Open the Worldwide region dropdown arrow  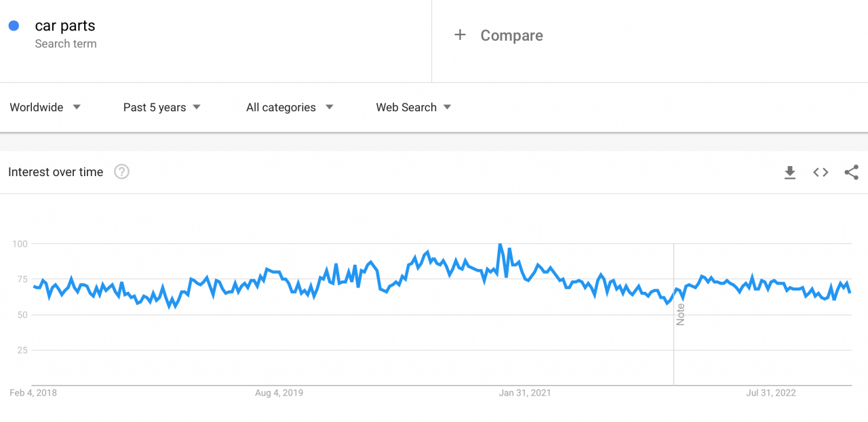tap(77, 107)
